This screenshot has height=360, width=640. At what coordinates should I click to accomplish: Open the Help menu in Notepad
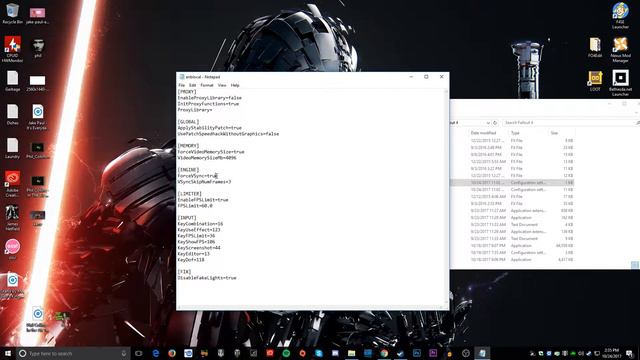[235, 85]
